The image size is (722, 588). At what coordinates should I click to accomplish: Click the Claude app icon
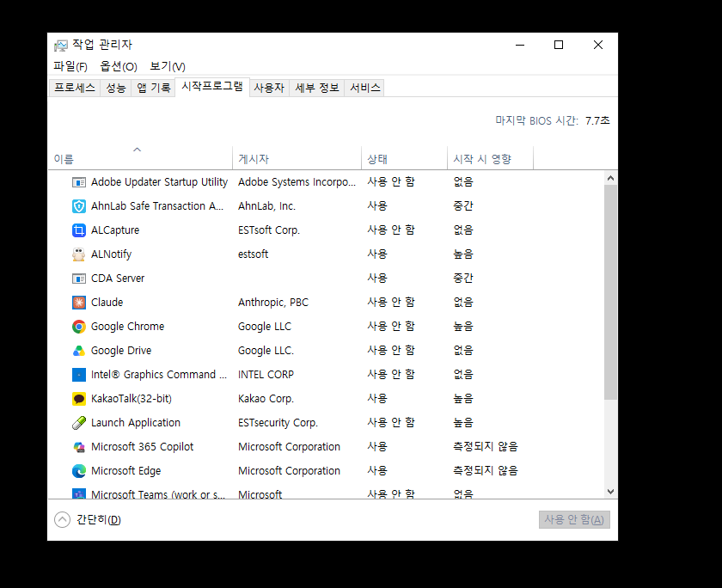point(79,303)
